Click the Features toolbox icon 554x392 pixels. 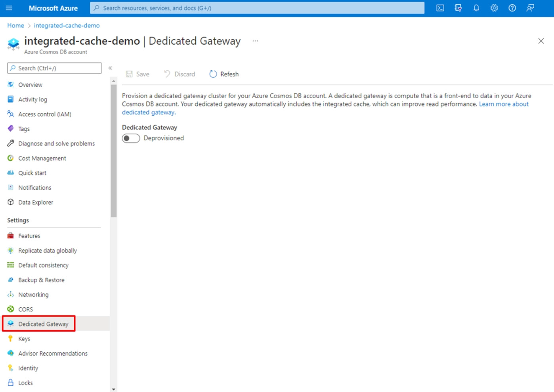click(11, 235)
